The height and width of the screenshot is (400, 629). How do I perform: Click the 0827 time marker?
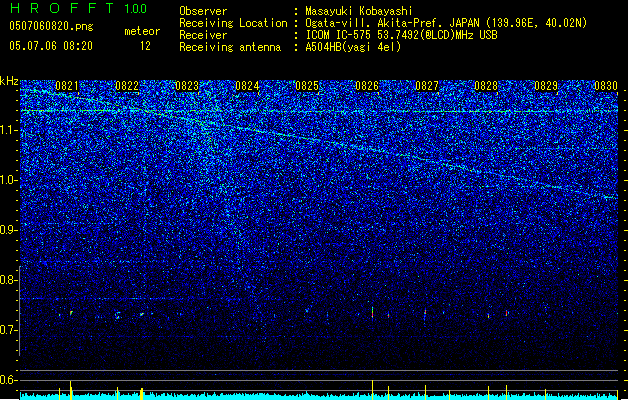pyautogui.click(x=427, y=86)
